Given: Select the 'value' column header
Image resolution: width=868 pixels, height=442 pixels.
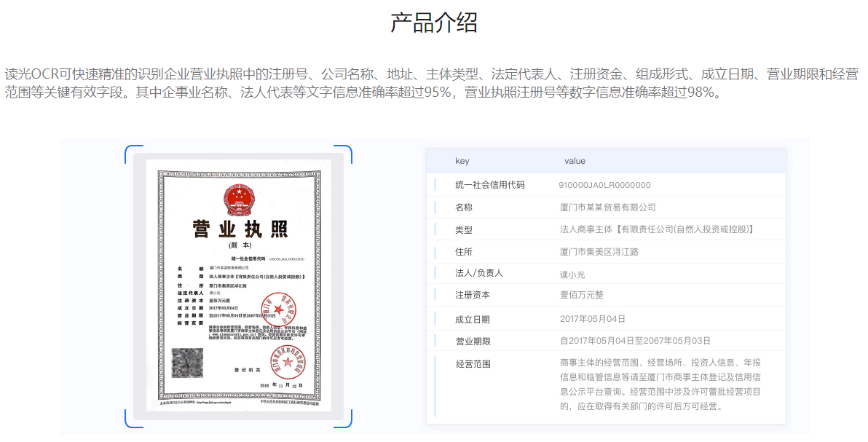Looking at the screenshot, I should pyautogui.click(x=575, y=161).
